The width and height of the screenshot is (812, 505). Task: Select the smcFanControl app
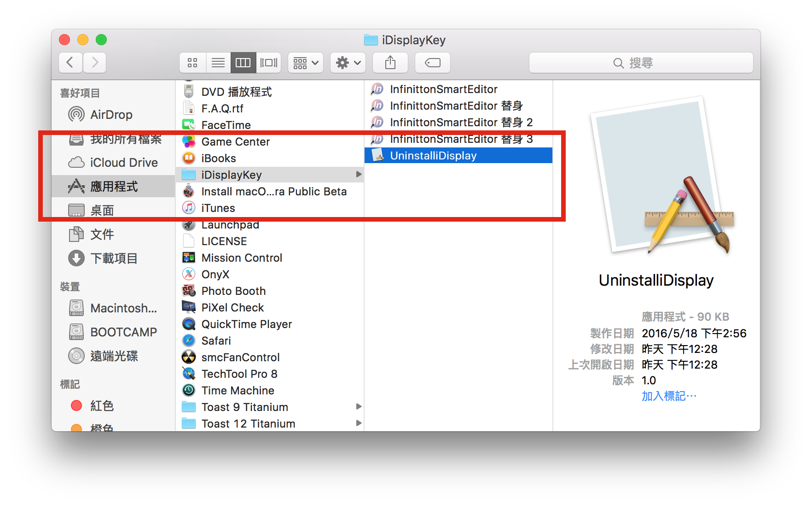tap(240, 358)
